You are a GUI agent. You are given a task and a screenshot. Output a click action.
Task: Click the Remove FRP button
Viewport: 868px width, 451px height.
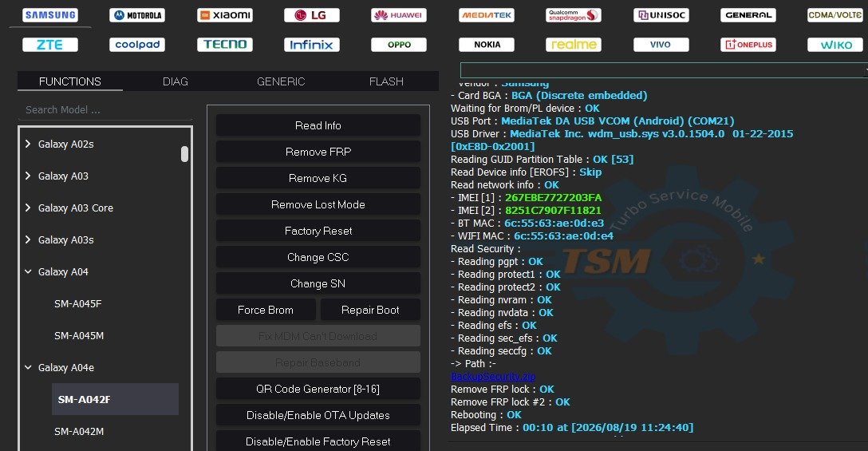pos(318,152)
